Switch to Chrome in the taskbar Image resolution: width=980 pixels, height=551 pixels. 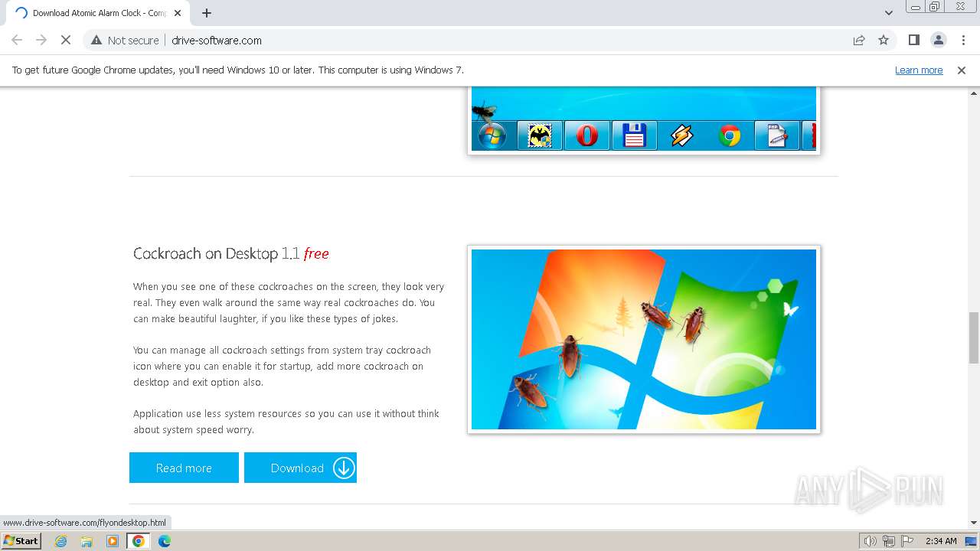point(139,541)
